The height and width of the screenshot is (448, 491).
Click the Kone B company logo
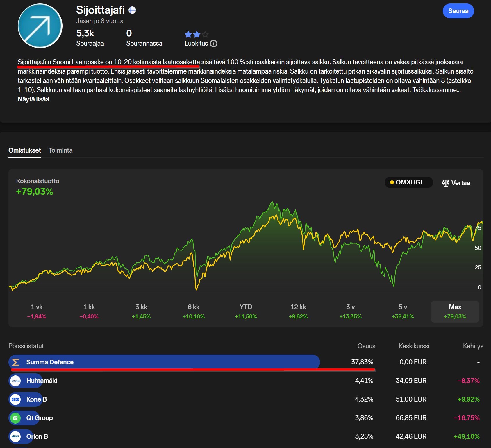(x=16, y=399)
